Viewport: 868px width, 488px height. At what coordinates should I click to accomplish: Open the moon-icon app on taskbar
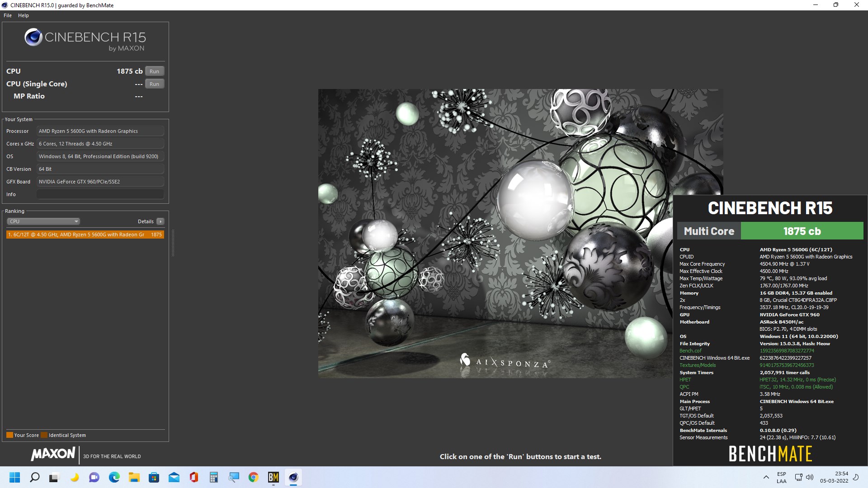74,477
